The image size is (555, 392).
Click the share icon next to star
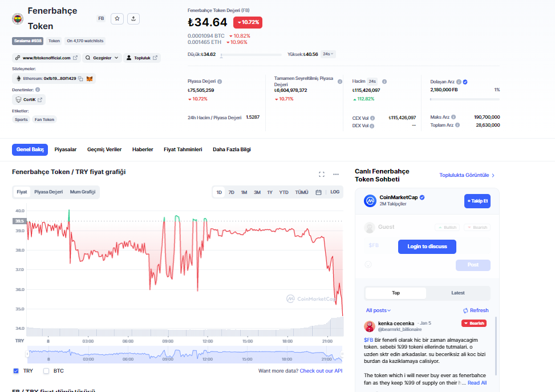pos(133,19)
